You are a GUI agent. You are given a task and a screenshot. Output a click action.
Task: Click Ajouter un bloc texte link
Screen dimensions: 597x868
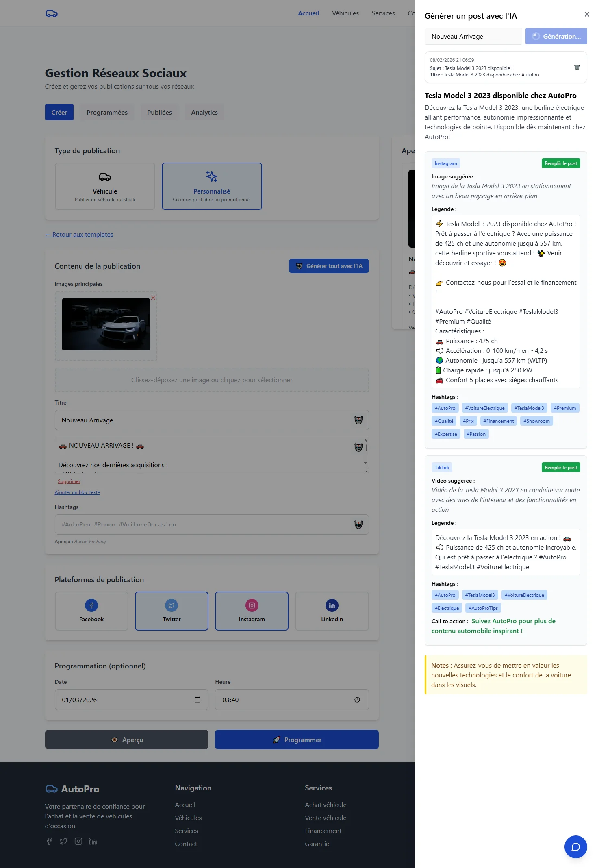(x=77, y=492)
